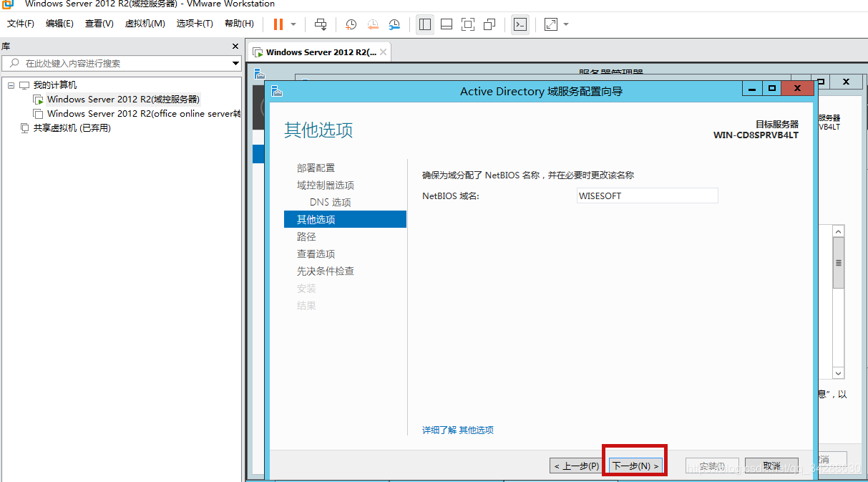Click the up arrow of the background scrollbar
The width and height of the screenshot is (868, 482).
[839, 231]
